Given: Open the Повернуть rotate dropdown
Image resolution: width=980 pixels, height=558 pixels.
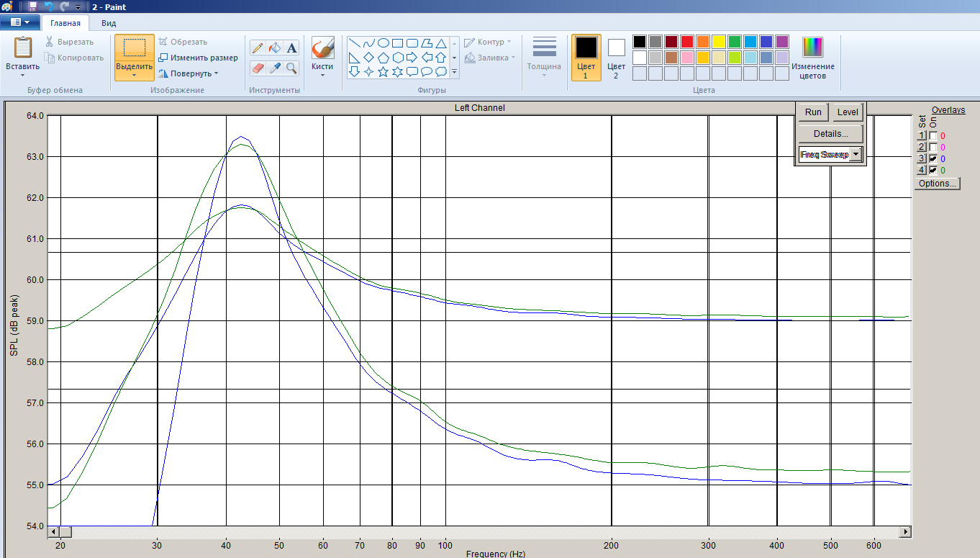Looking at the screenshot, I should (189, 73).
